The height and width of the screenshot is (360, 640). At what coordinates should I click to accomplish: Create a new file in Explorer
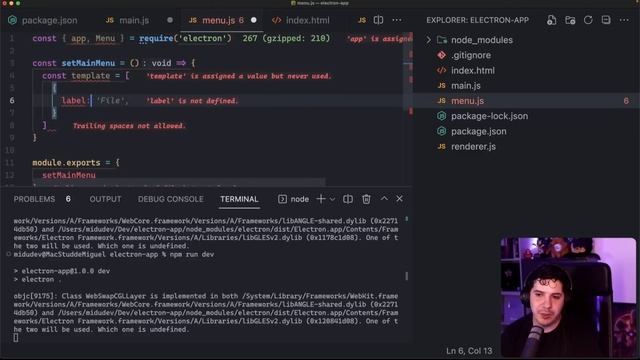[x=551, y=20]
